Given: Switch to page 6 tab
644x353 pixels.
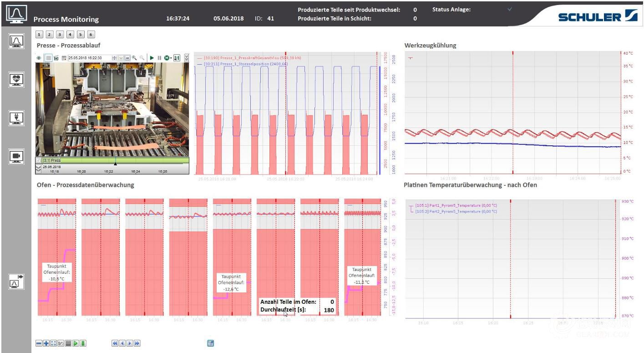Looking at the screenshot, I should (91, 35).
